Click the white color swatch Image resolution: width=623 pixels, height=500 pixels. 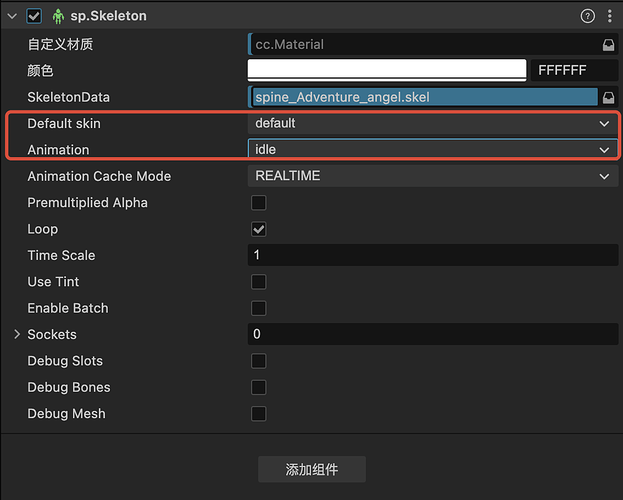click(387, 70)
